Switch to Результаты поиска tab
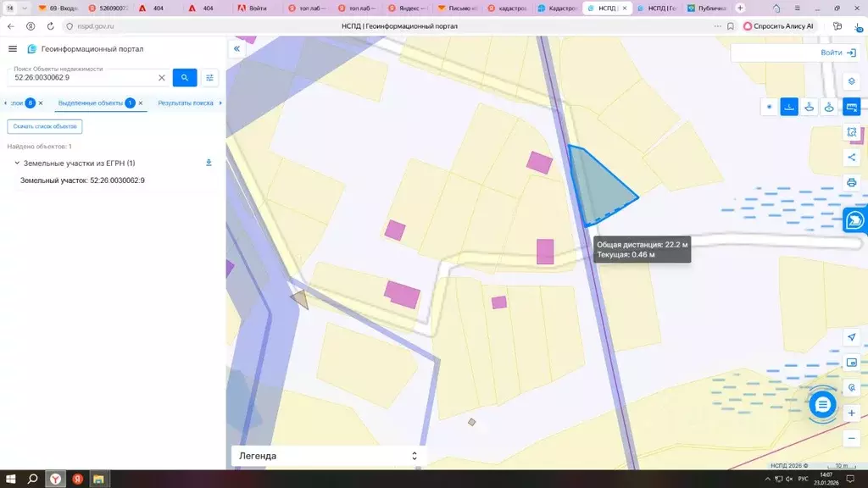The image size is (868, 488). (186, 103)
